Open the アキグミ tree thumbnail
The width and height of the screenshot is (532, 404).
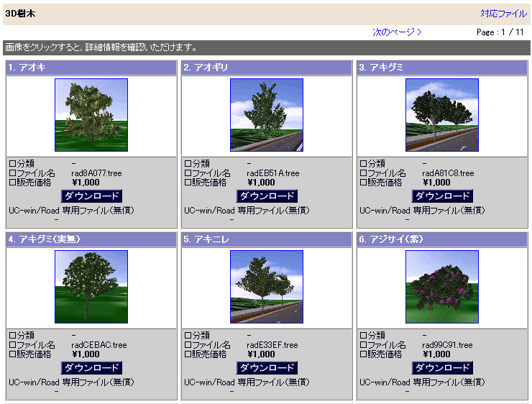(442, 115)
